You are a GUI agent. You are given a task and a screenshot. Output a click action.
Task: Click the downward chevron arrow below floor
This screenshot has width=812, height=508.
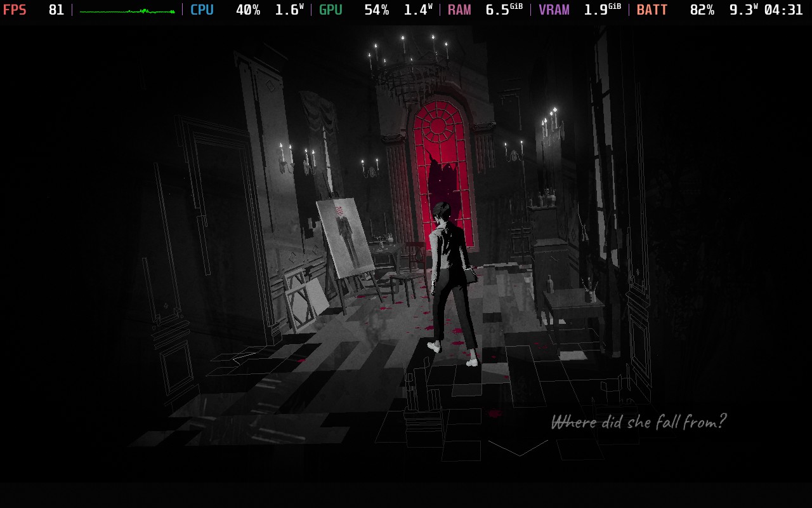click(x=520, y=448)
